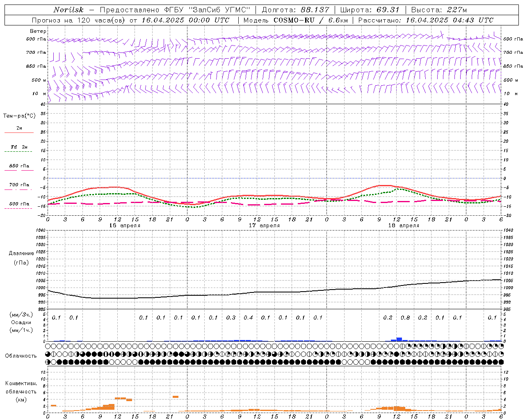The height and width of the screenshot is (420, 525).
Task: Click the Осадки panel label
Action: pyautogui.click(x=21, y=322)
